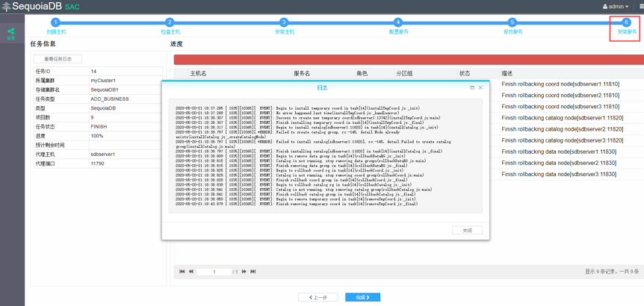Image resolution: width=644 pixels, height=306 pixels.
Task: Select step 5 修改服务
Action: [x=513, y=22]
